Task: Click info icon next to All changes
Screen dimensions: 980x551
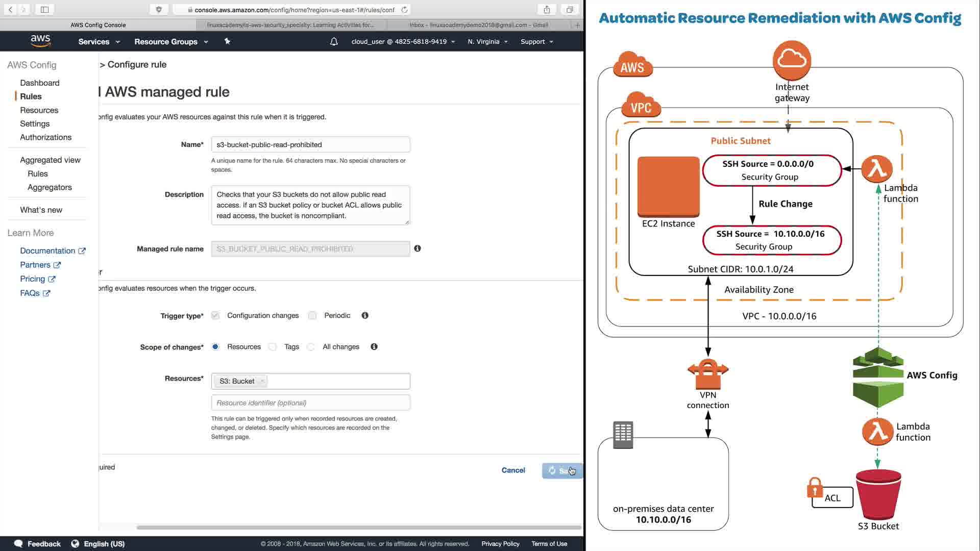Action: pos(374,346)
